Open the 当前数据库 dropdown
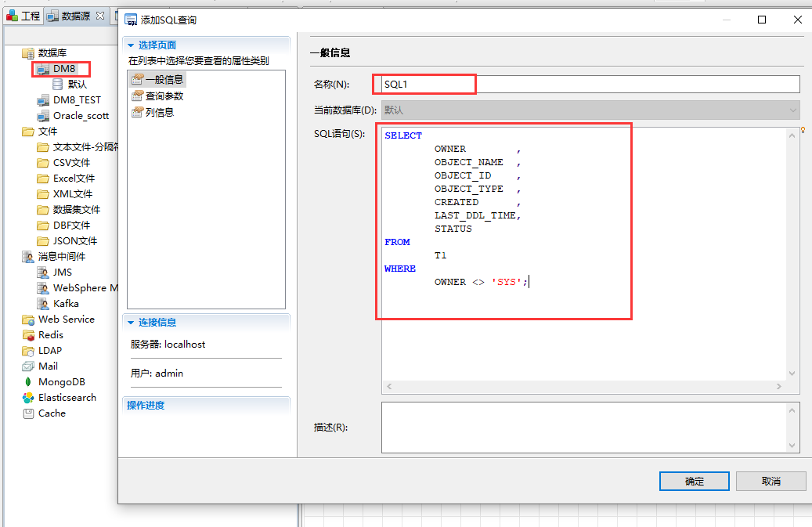 (x=793, y=110)
